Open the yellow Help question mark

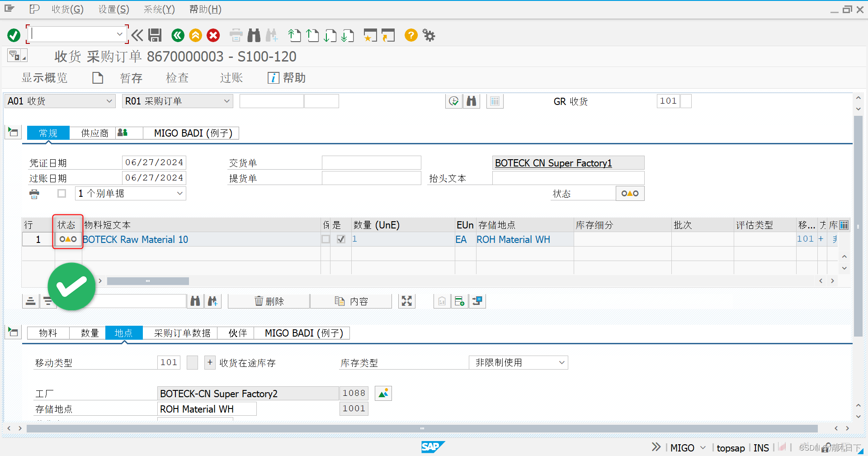(x=411, y=35)
